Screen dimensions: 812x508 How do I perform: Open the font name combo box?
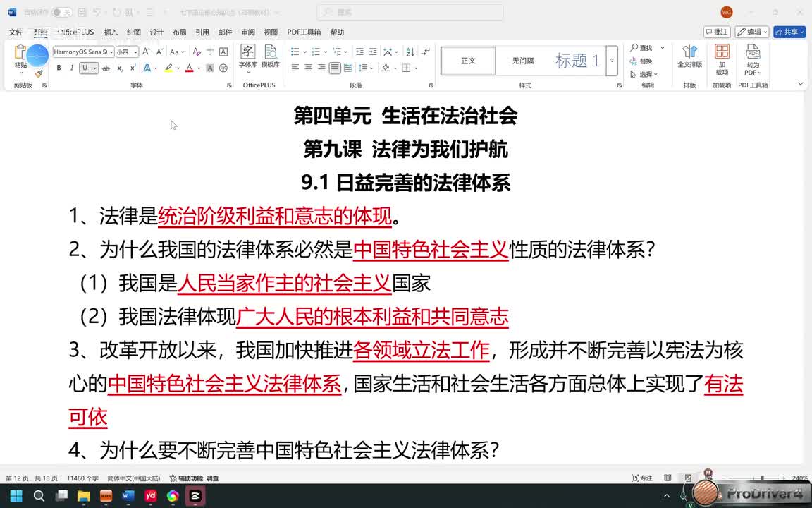[83, 52]
